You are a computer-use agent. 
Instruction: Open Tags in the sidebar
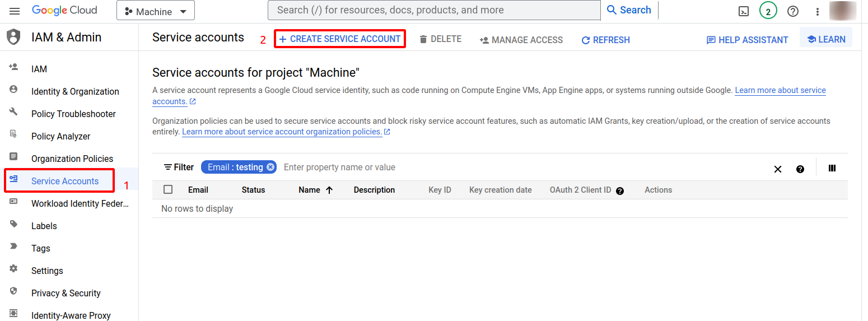[41, 248]
